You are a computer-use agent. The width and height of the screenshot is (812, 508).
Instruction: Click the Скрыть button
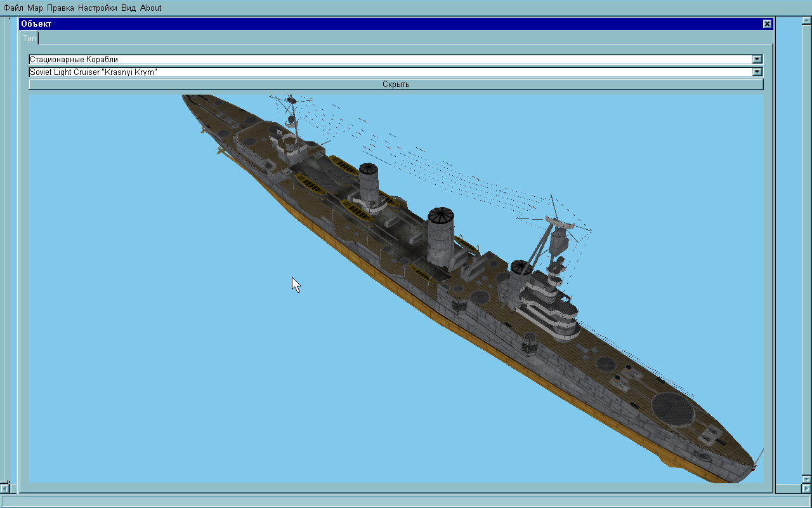396,84
